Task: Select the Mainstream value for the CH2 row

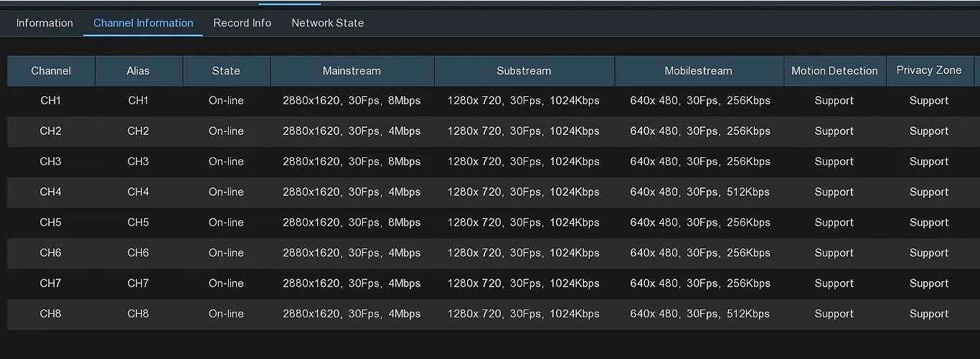Action: click(352, 131)
